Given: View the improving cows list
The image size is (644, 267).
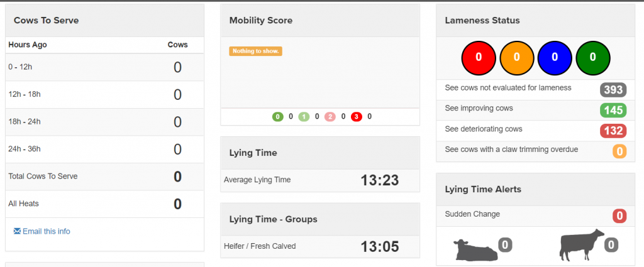Looking at the screenshot, I should [479, 108].
